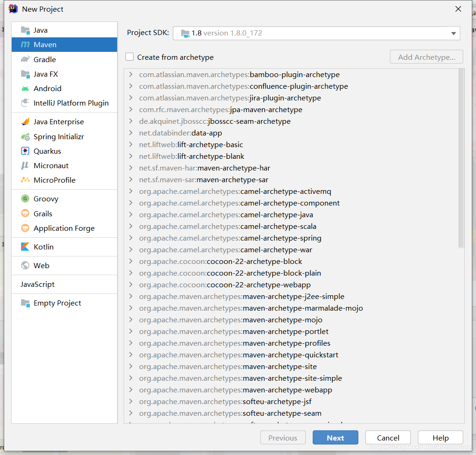
Task: Select Kotlin project type
Action: tap(64, 247)
